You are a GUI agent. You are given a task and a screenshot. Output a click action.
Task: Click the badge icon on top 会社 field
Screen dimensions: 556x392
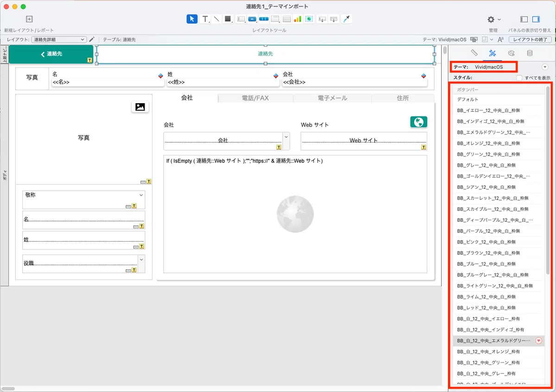coord(423,76)
